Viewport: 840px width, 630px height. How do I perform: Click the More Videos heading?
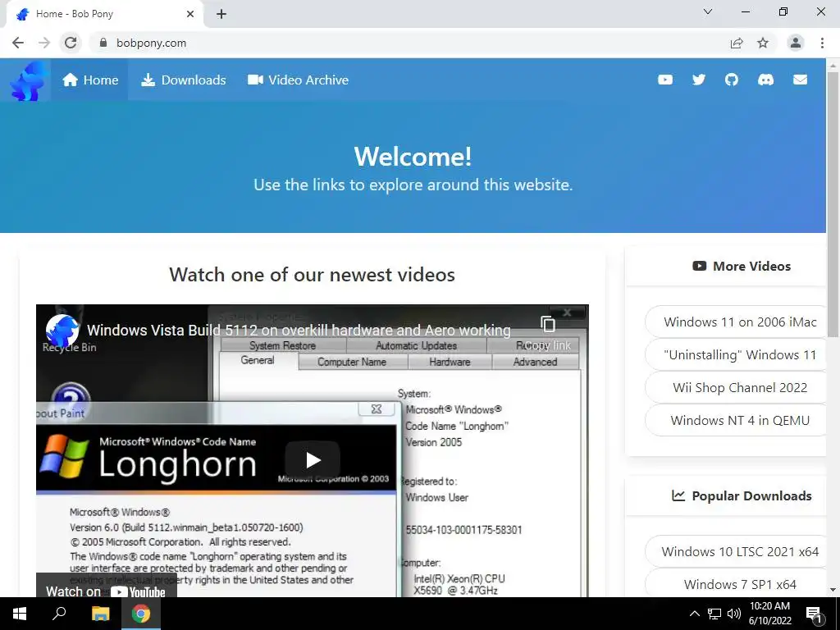pos(742,267)
